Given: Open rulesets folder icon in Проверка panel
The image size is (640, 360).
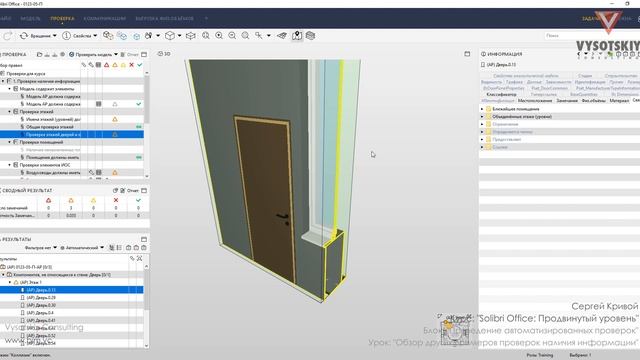Looking at the screenshot, I should [x=40, y=54].
